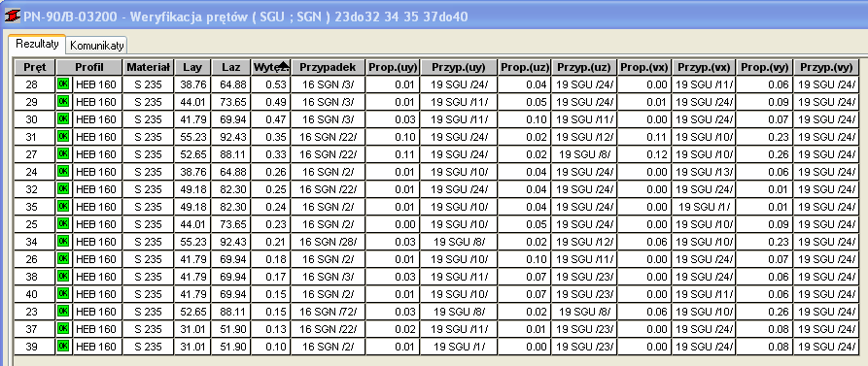The height and width of the screenshot is (366, 868).
Task: Switch to the Komunikaty tab
Action: point(97,46)
